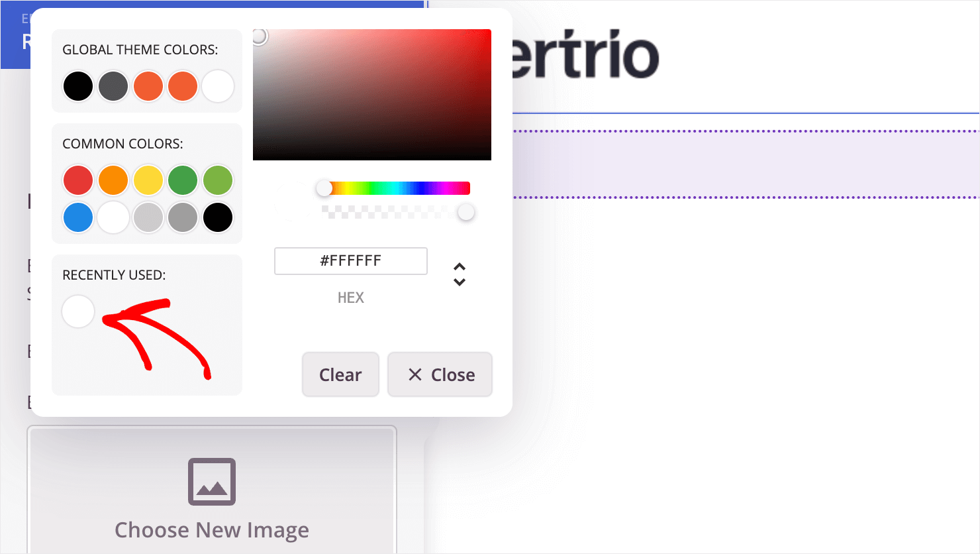Apply the recently used white swatch

tap(78, 311)
